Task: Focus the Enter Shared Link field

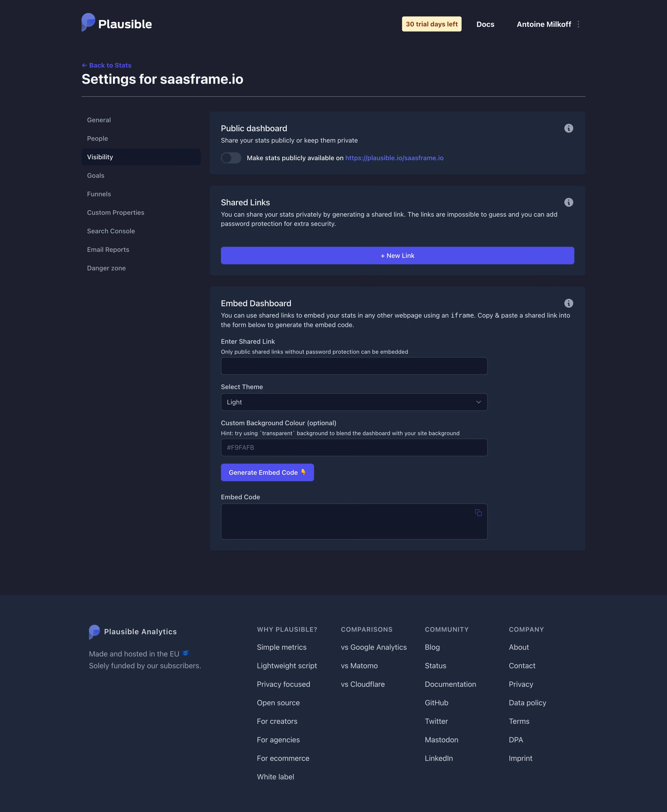Action: click(x=354, y=366)
